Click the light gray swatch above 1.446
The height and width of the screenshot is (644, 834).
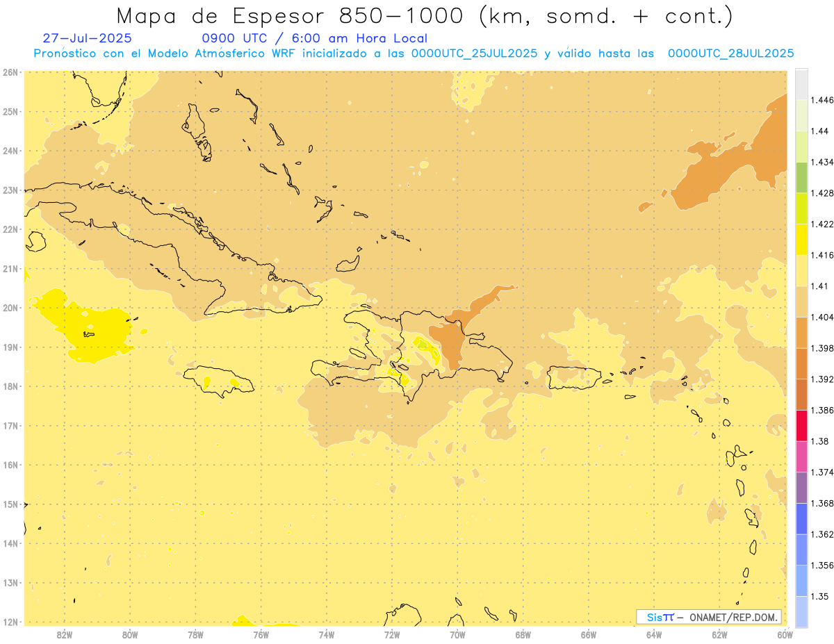(801, 84)
